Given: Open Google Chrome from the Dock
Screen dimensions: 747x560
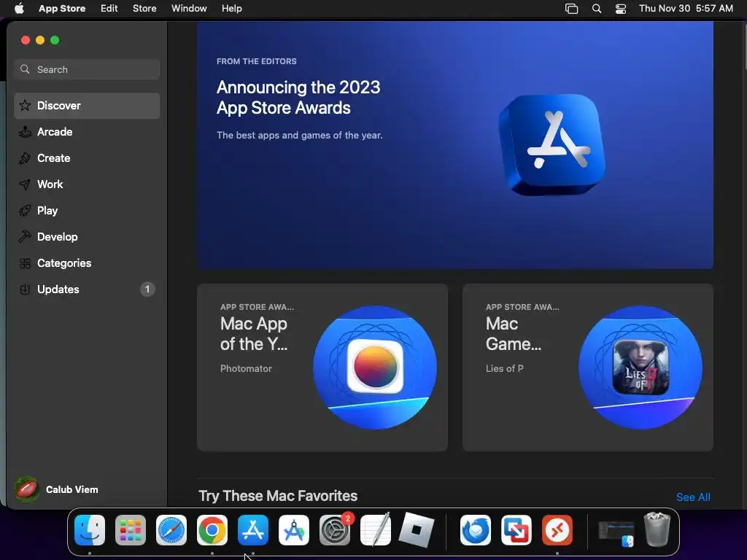Looking at the screenshot, I should (212, 529).
